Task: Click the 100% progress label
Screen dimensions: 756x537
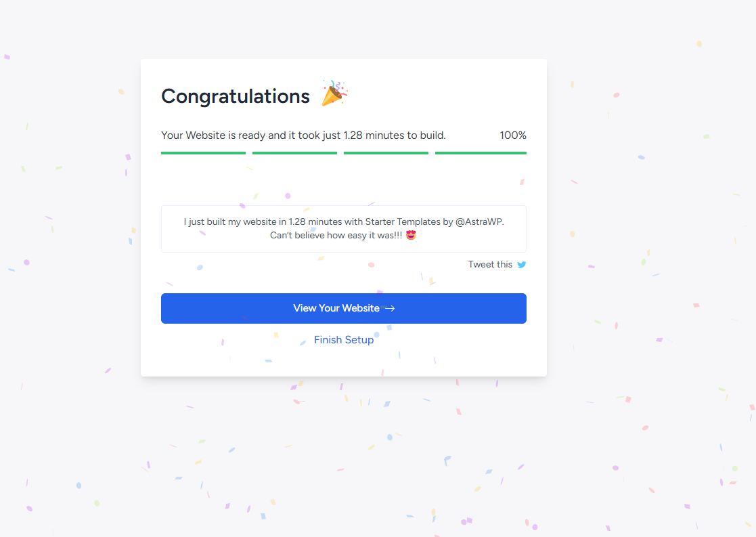Action: [x=513, y=135]
